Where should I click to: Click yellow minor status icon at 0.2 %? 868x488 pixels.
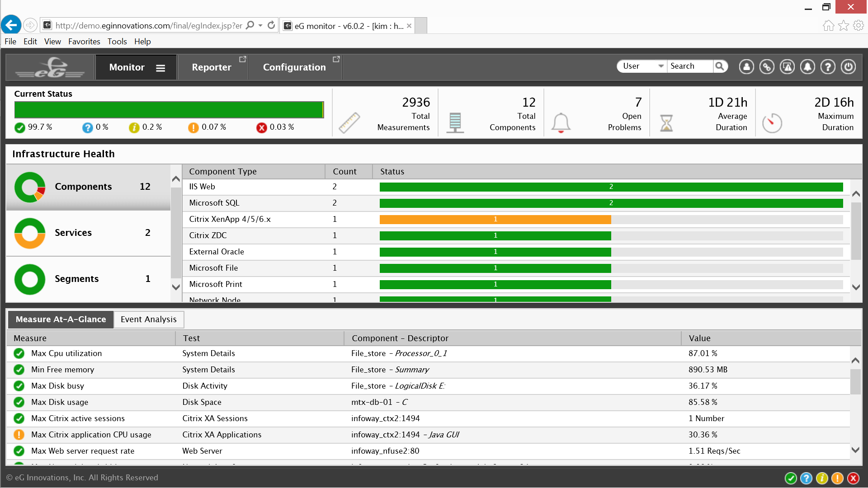point(134,128)
